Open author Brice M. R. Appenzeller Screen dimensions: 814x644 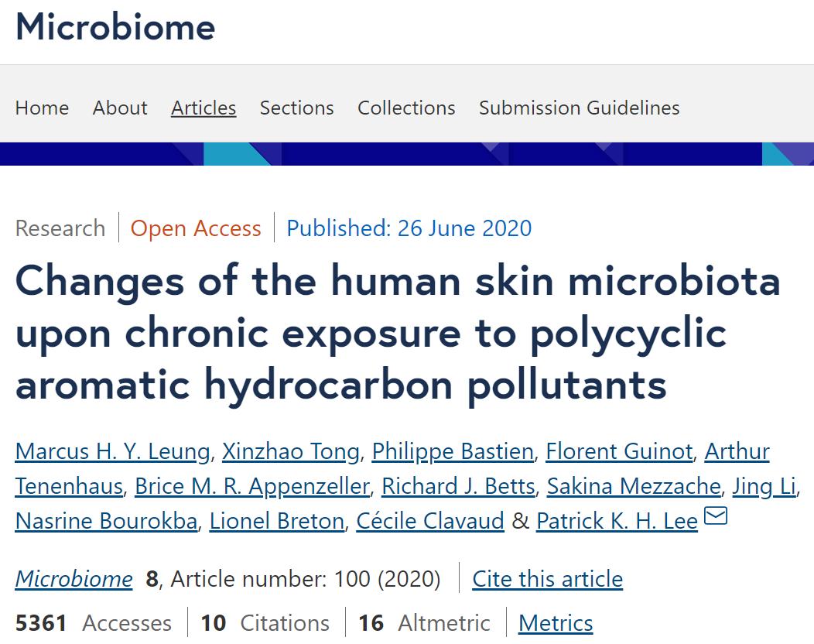pos(252,486)
